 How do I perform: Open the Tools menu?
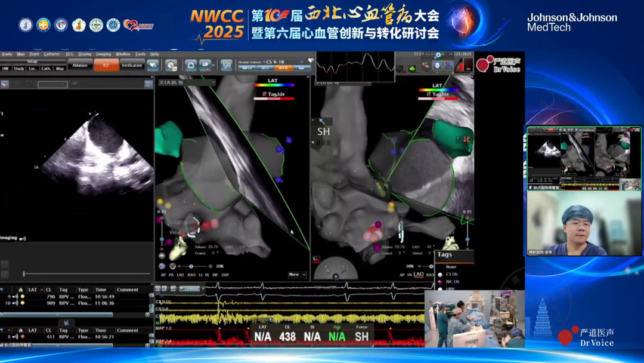coord(140,54)
